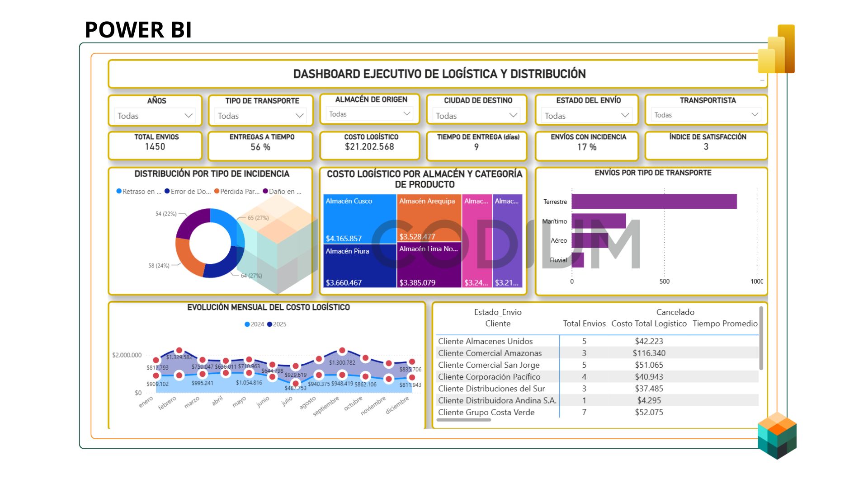Click the dashboard title DASHBOARD EJECUTIVO DE LOGÍSTICA
This screenshot has height=488, width=868.
(x=439, y=74)
